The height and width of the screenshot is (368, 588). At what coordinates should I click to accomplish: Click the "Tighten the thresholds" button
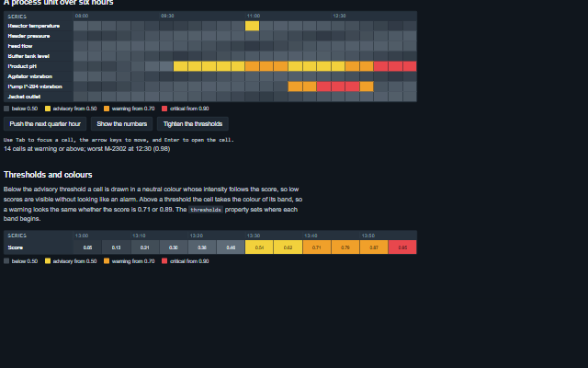(193, 123)
